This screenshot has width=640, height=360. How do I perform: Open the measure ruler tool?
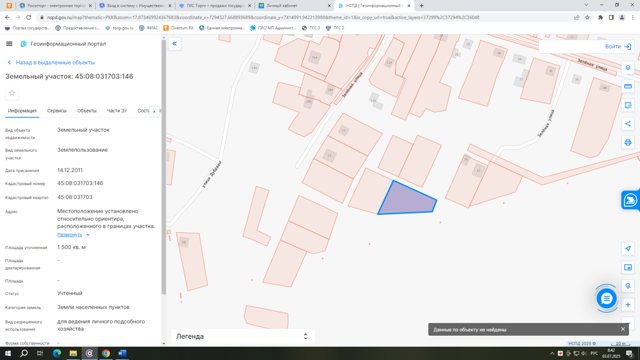point(628,87)
